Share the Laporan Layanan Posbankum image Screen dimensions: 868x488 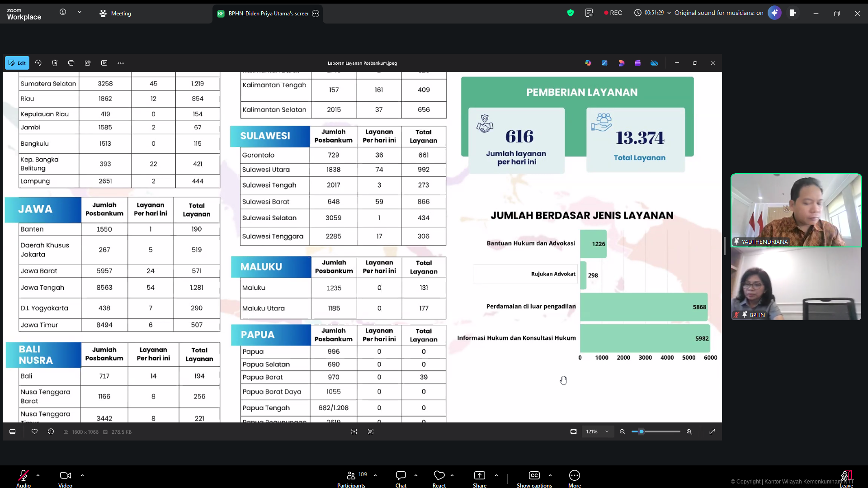tap(88, 63)
